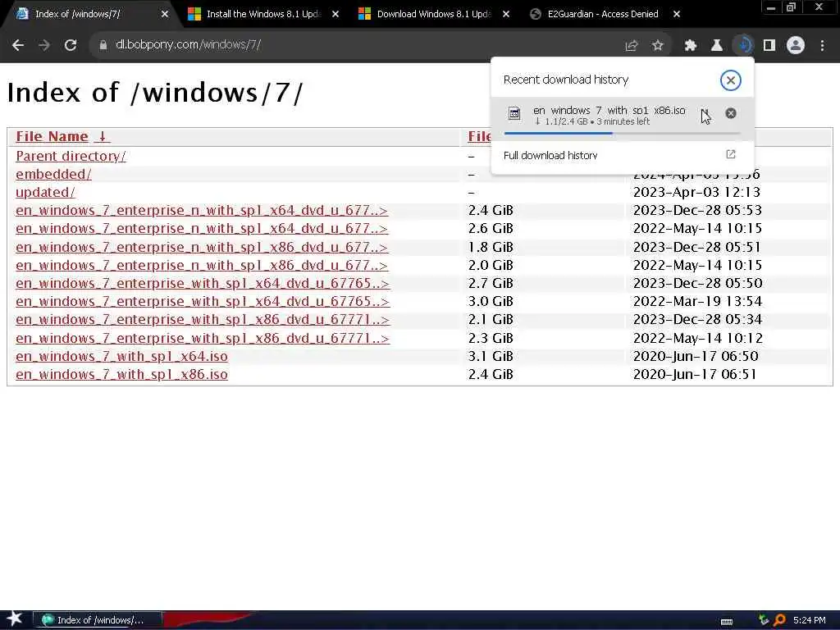Open Parent directory/ link
This screenshot has width=840, height=630.
(71, 156)
